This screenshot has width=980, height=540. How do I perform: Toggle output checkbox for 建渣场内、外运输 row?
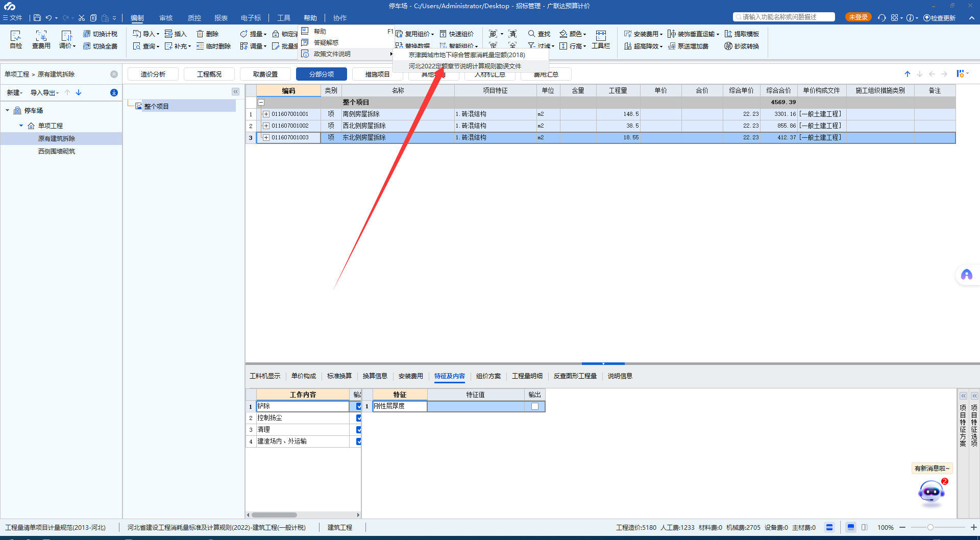coord(358,441)
